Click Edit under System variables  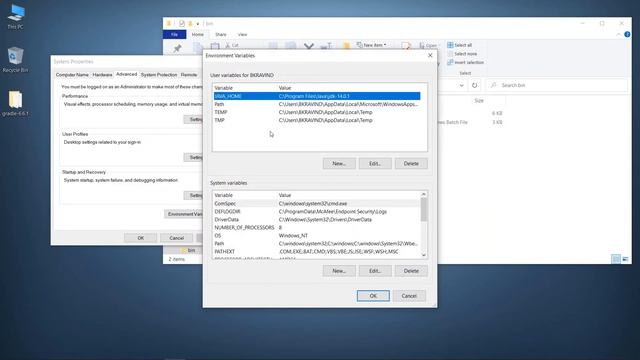tap(375, 271)
